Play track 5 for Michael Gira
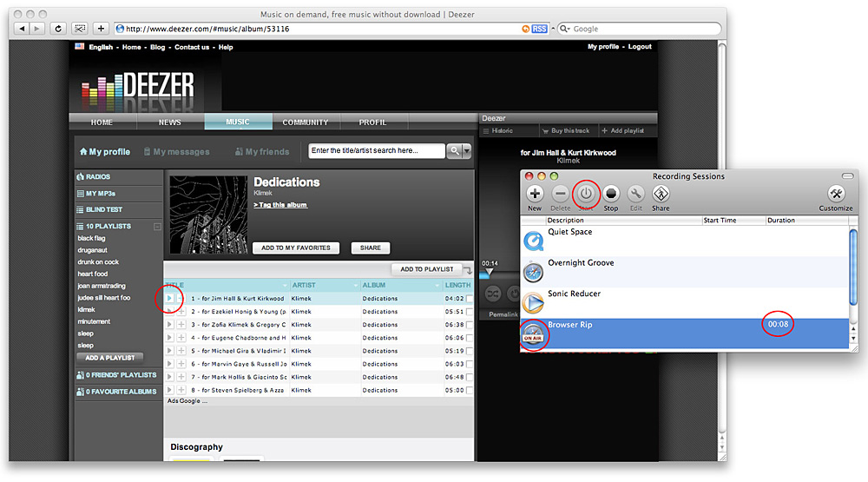Viewport: 868px width, 482px height. click(x=169, y=351)
